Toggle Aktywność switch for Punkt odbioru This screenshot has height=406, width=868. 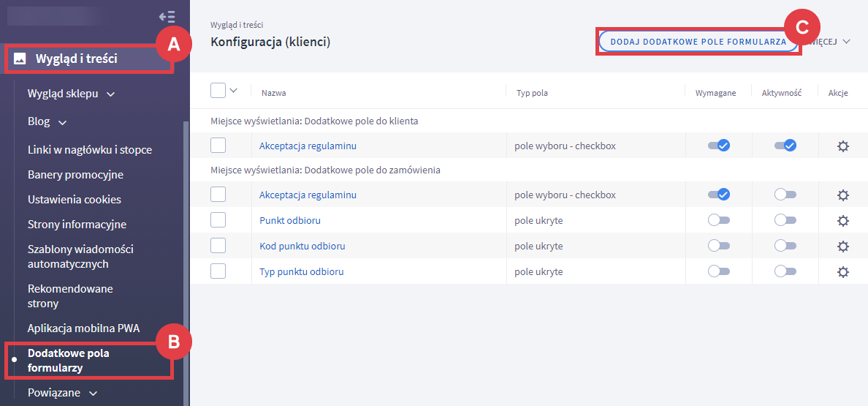pyautogui.click(x=785, y=220)
